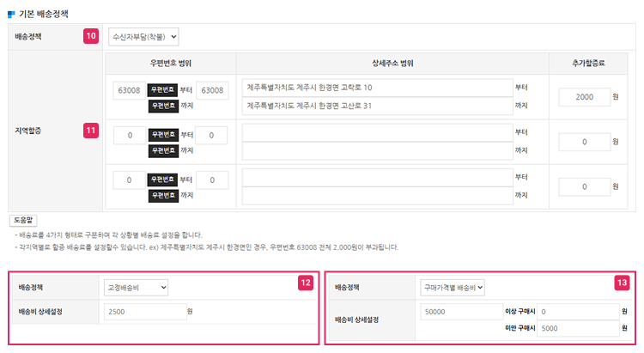
Task: Focus third row surcharge amount field
Action: coord(585,187)
